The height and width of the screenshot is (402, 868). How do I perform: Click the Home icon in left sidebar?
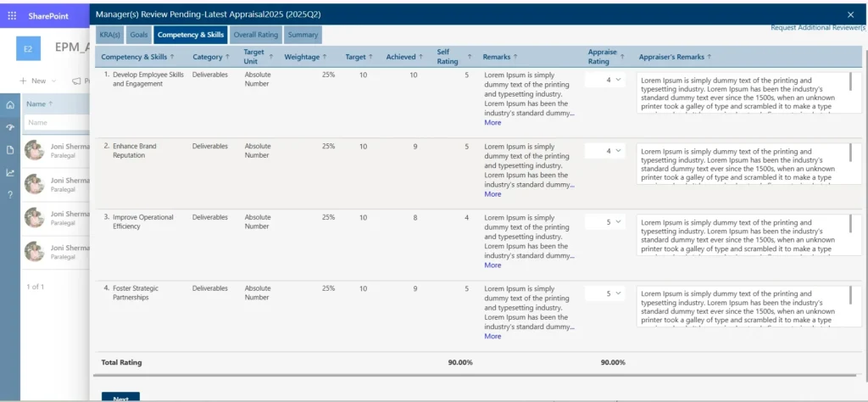point(10,105)
